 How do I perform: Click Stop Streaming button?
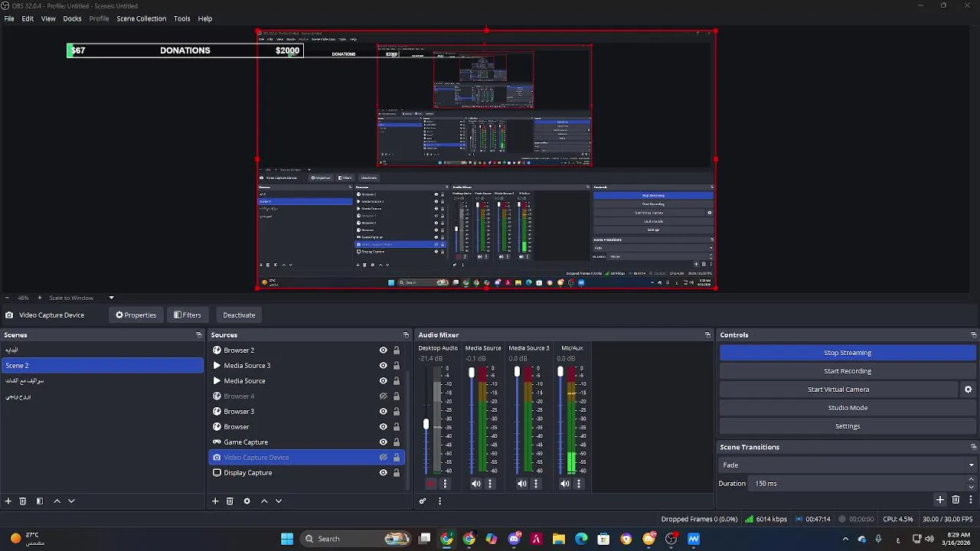(848, 353)
